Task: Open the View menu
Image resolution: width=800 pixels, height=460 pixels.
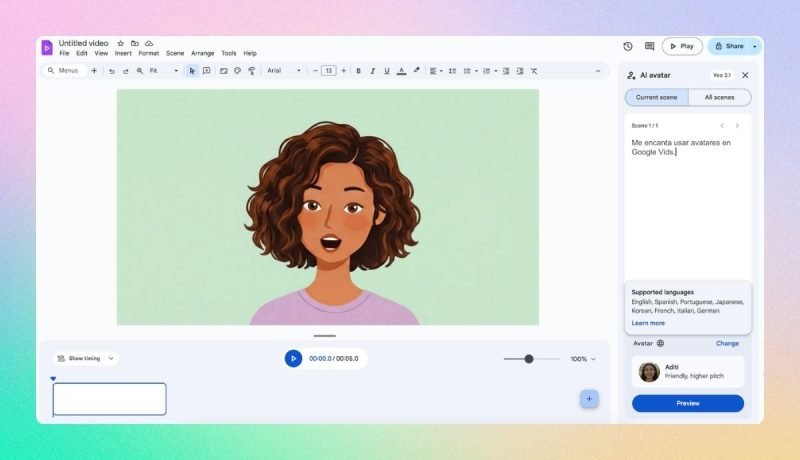Action: (x=101, y=53)
